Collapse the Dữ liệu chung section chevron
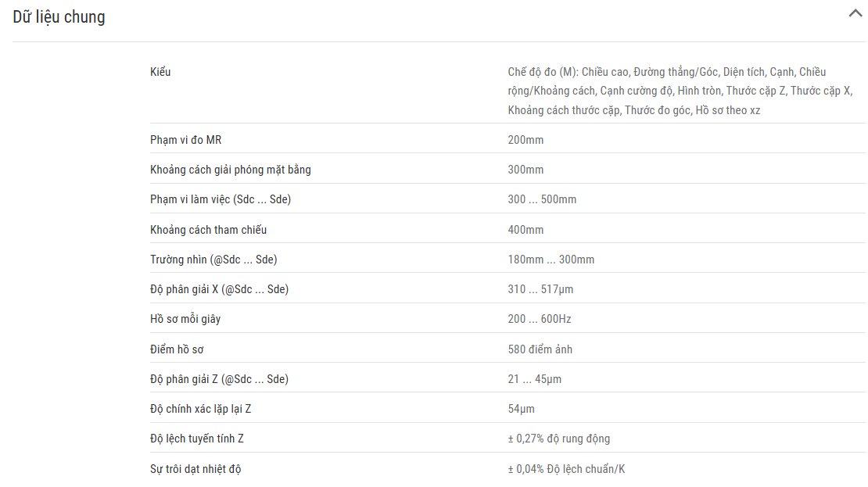The height and width of the screenshot is (487, 868). point(855,13)
